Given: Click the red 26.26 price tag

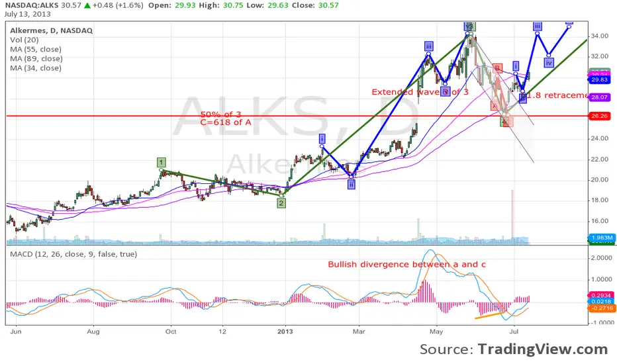Looking at the screenshot, I should 599,116.
